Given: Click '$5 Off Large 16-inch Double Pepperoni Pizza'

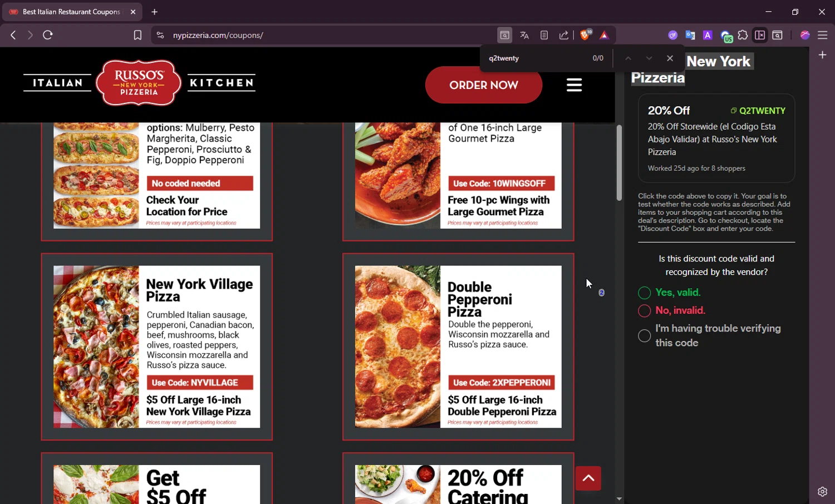Looking at the screenshot, I should click(x=502, y=406).
